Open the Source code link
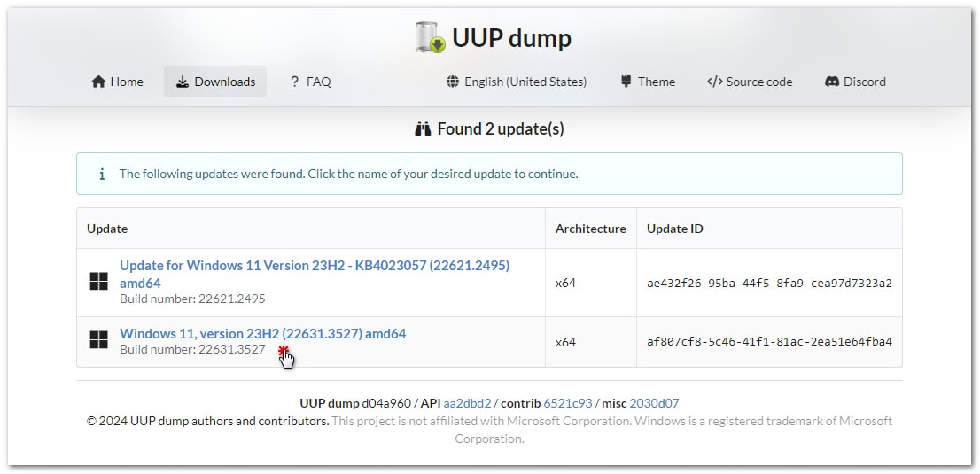Screen dimensions: 980x474 coord(750,82)
